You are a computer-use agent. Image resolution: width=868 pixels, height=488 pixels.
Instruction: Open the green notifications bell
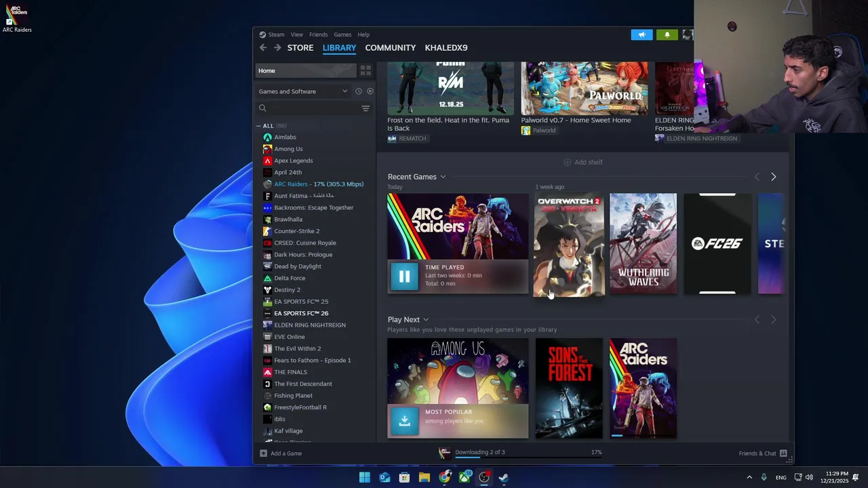(667, 35)
